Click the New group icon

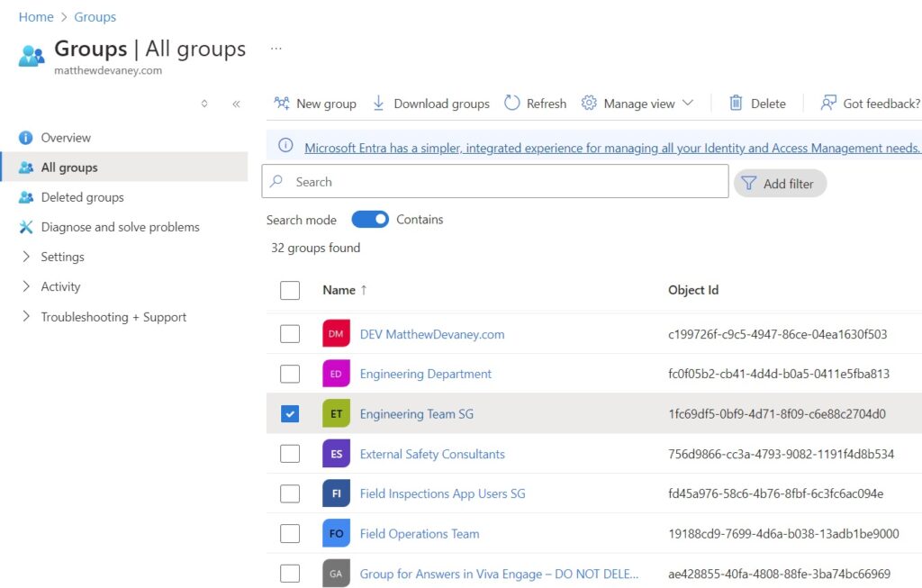tap(282, 103)
